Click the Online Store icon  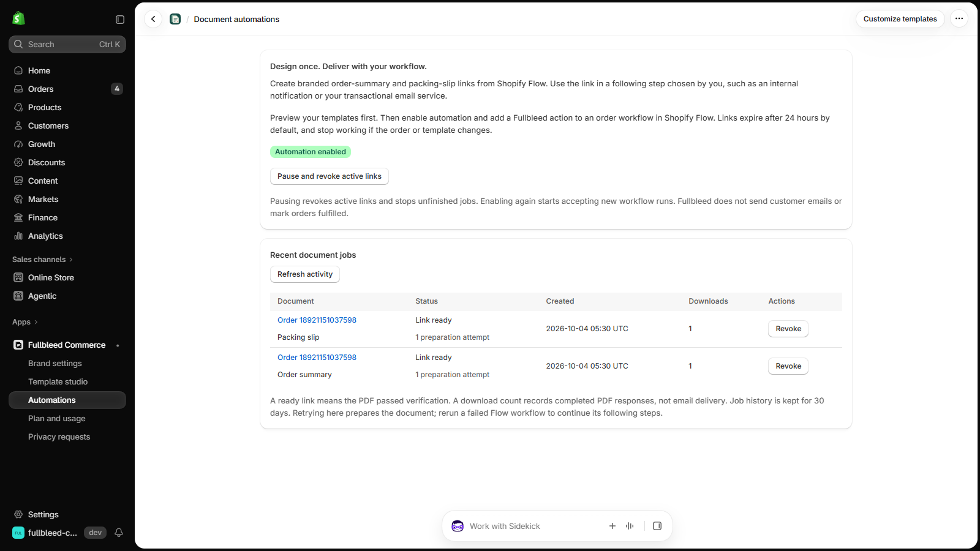tap(18, 277)
